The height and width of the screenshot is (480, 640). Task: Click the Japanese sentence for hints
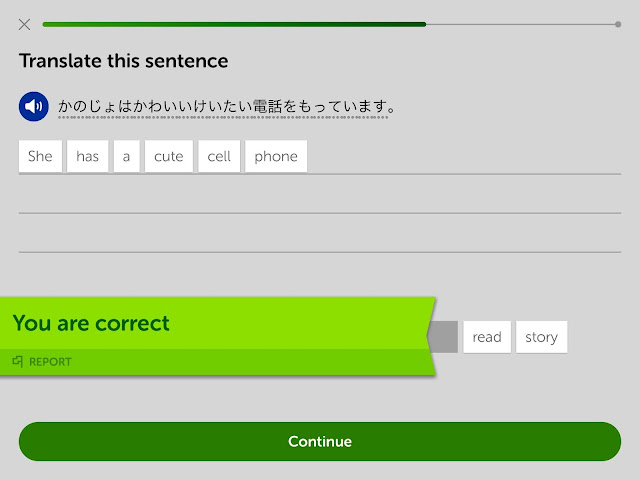coord(227,107)
